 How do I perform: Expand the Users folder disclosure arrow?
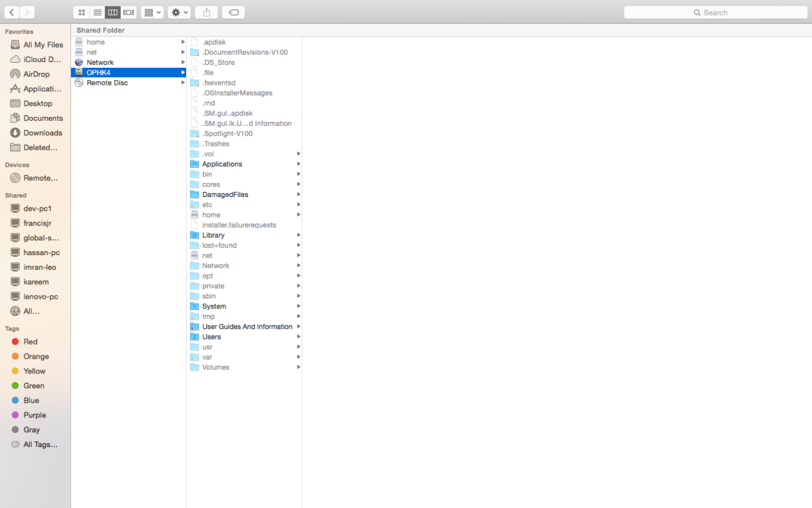[x=298, y=337]
